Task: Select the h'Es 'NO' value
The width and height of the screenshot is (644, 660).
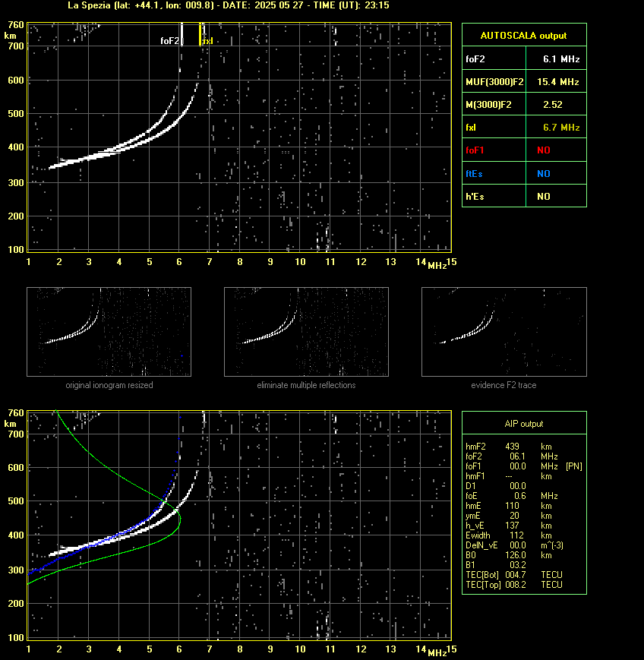Action: [544, 196]
